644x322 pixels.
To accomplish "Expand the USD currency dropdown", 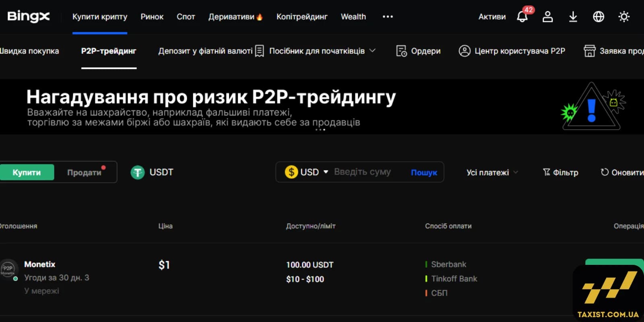I will [x=326, y=172].
